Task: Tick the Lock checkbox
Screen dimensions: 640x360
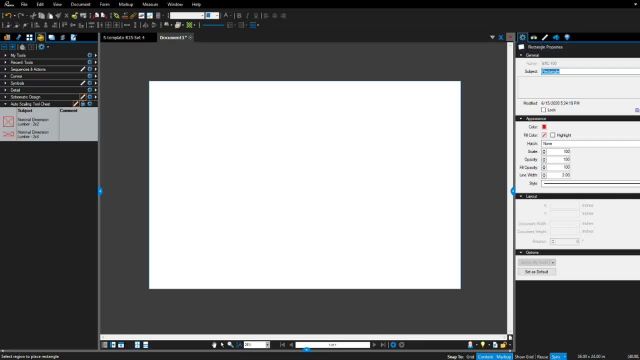Action: [x=543, y=110]
